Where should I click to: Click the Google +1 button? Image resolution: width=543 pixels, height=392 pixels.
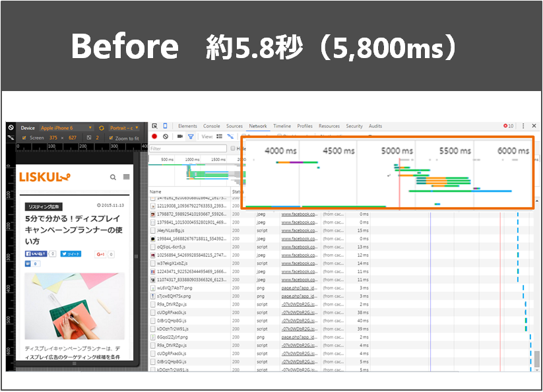[100, 254]
